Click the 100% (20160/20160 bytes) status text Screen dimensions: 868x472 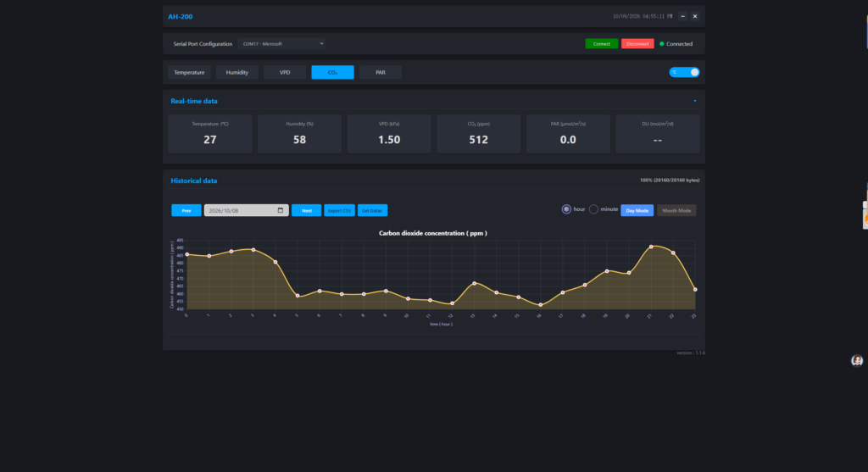tap(670, 180)
